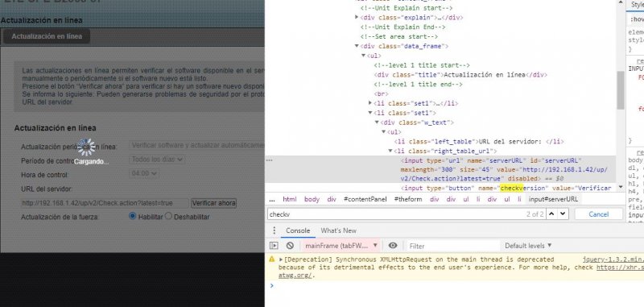Clear the console with the clear icon

click(290, 246)
